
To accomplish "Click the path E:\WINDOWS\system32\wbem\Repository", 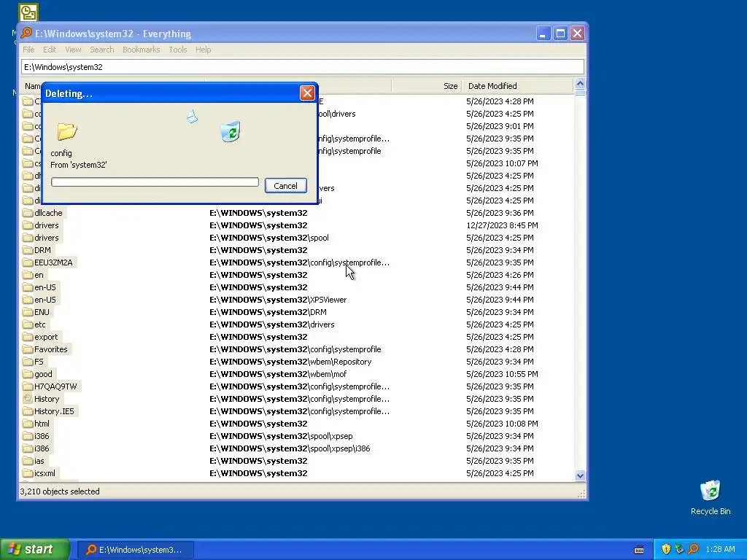I will click(290, 362).
